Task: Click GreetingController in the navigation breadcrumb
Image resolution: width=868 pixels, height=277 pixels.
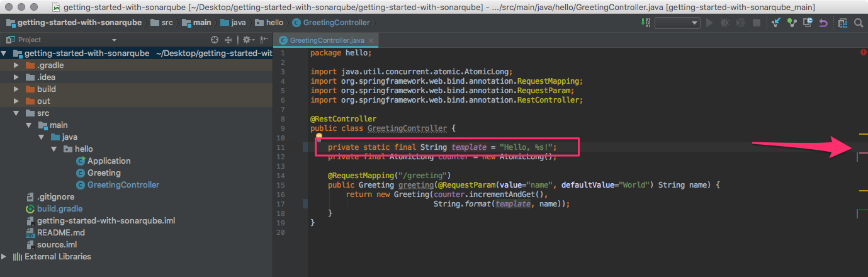Action: (330, 23)
